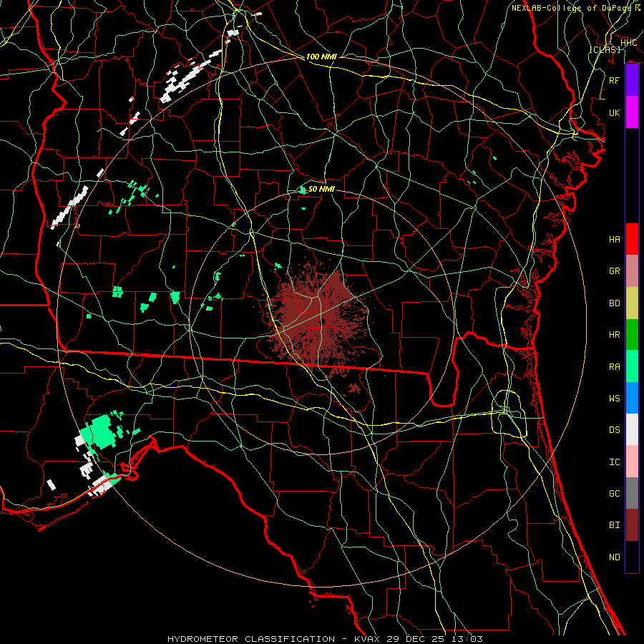The image size is (644, 644).
Task: Click the 'BD' legend label
Action: 615,303
